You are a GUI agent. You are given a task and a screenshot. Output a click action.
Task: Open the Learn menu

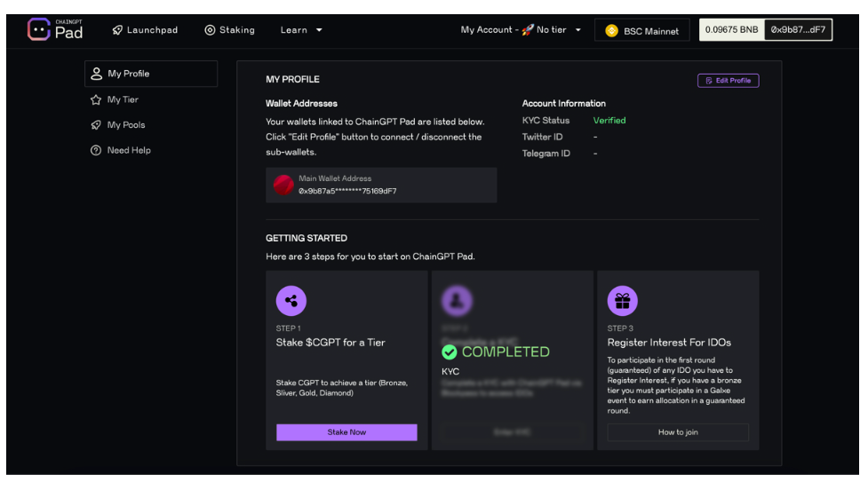[x=301, y=30]
